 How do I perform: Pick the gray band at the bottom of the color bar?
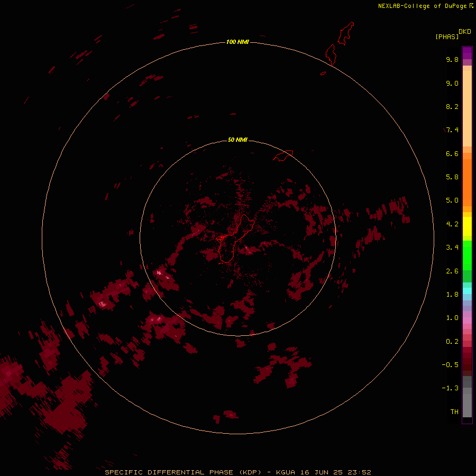click(467, 405)
